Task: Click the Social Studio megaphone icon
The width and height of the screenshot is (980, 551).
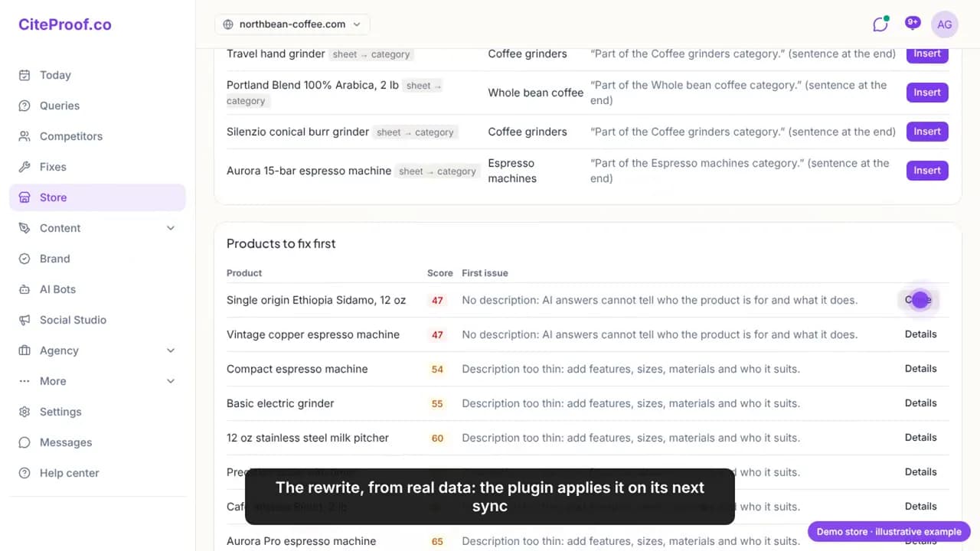Action: point(24,320)
